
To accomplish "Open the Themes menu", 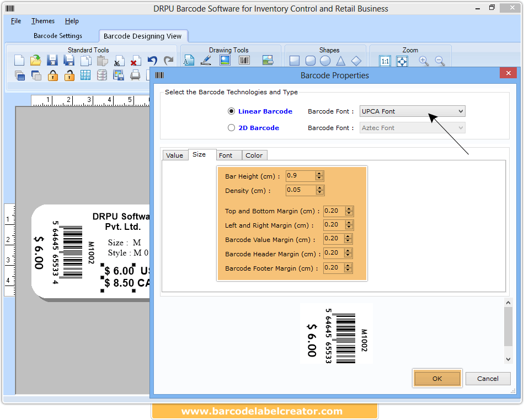I will (42, 21).
